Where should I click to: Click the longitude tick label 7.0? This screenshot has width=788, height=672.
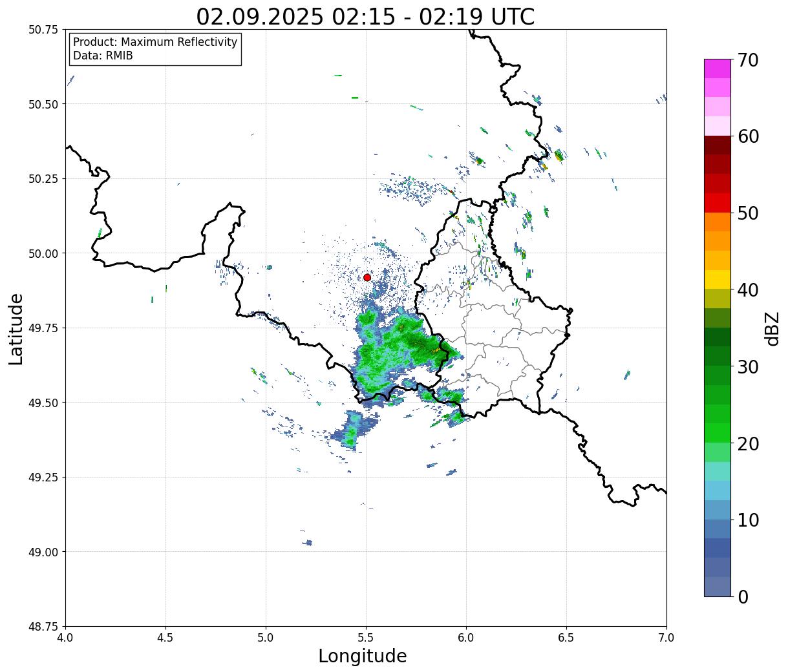pyautogui.click(x=666, y=638)
